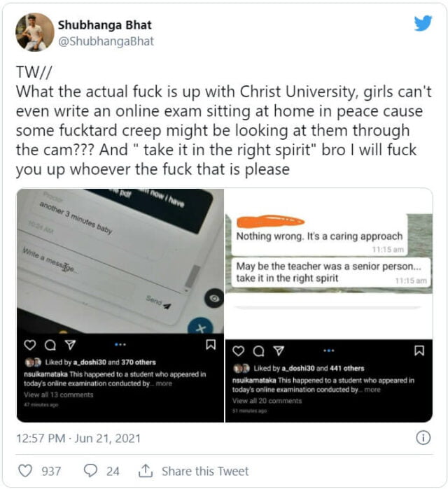Click the share upload arrow icon
This screenshot has height=489, width=448.
tap(146, 471)
